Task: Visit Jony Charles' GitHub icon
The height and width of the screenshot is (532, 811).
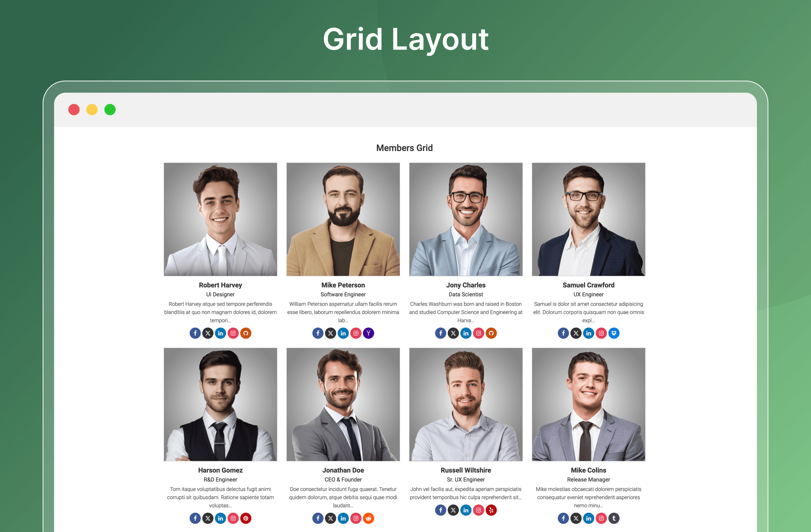Action: [491, 333]
